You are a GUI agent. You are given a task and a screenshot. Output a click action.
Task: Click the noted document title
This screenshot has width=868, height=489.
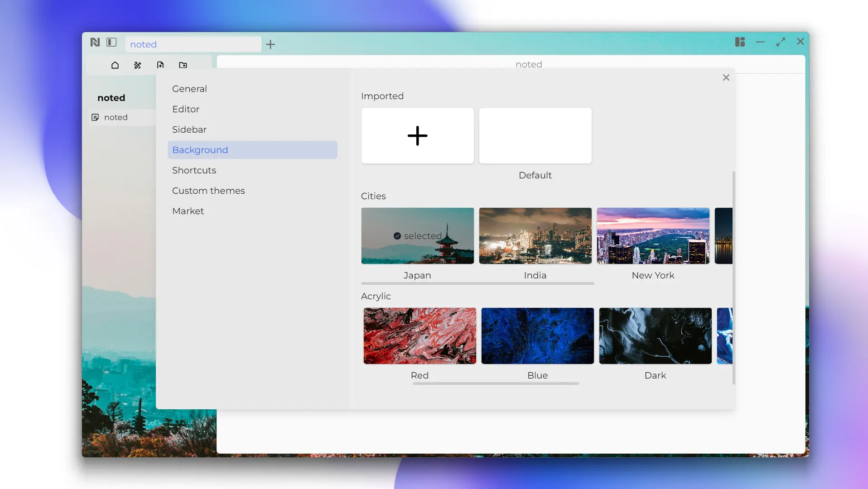tap(529, 64)
